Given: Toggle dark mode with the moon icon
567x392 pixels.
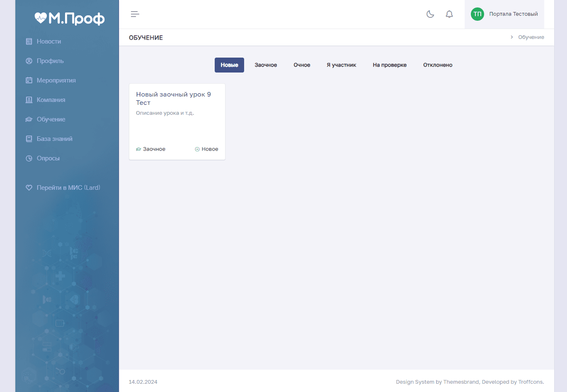Looking at the screenshot, I should [430, 14].
